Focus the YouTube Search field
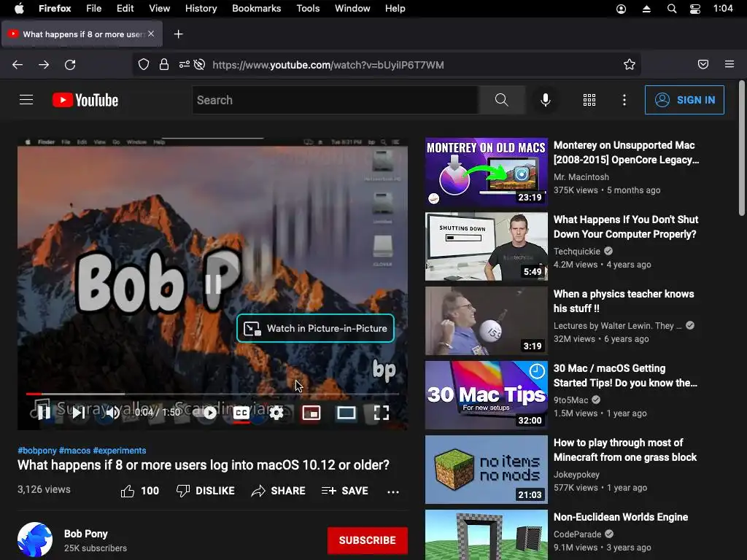This screenshot has height=560, width=747. [336, 100]
